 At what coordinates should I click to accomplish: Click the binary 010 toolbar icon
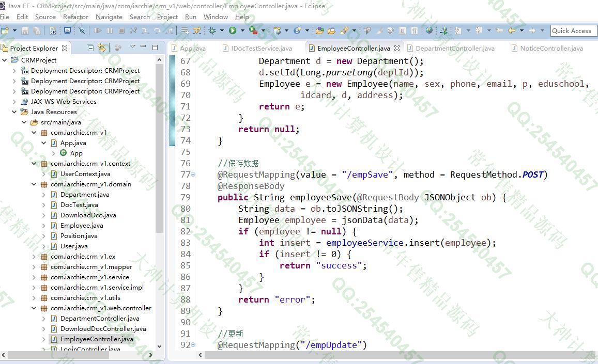pos(53,30)
